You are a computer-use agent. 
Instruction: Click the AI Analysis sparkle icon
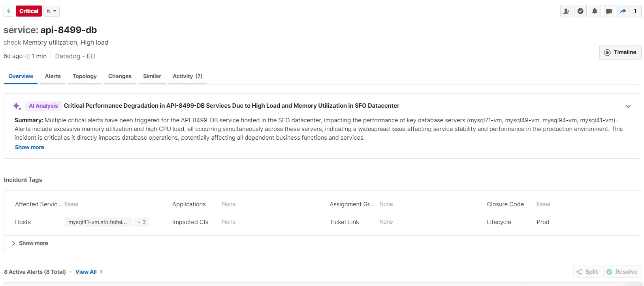tap(17, 106)
